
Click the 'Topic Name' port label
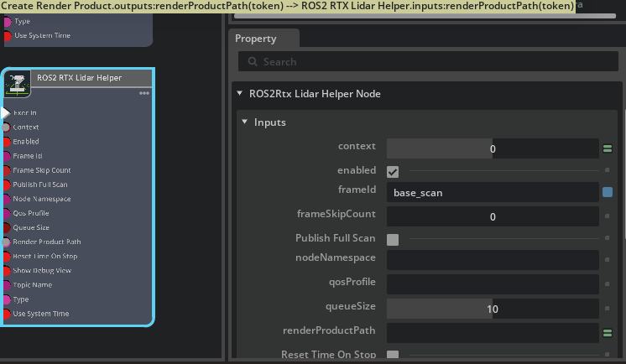[x=33, y=285]
